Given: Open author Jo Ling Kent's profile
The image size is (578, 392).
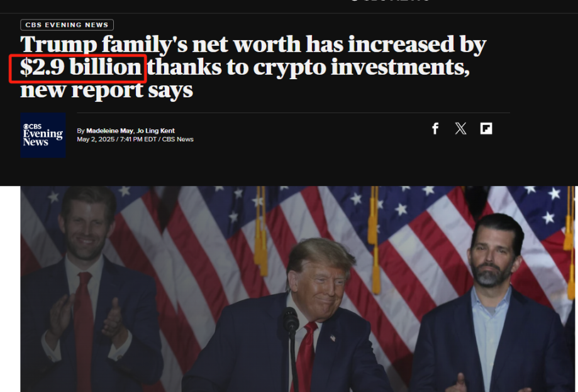Looking at the screenshot, I should [155, 131].
